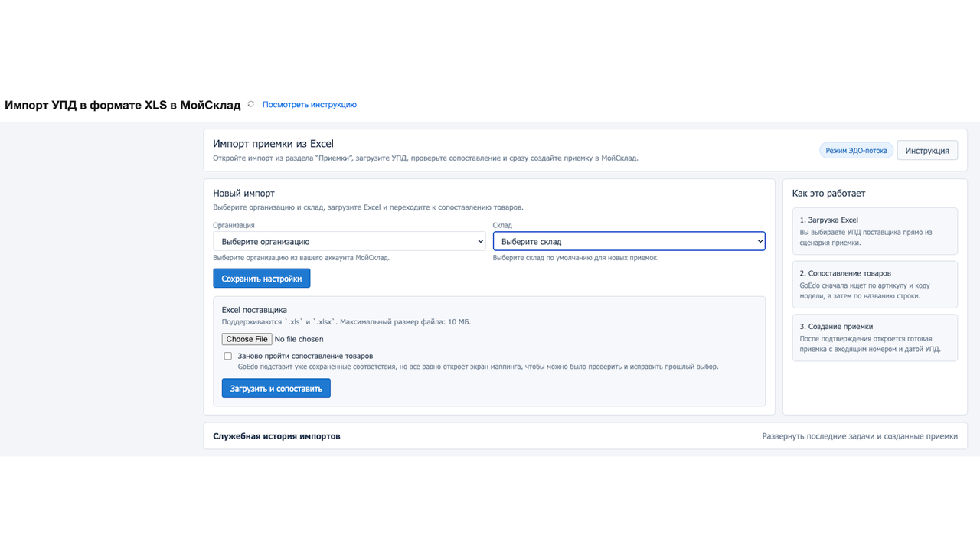Click Развернуть последние задачи и созданные приемки
980x551 pixels.
pyautogui.click(x=859, y=436)
